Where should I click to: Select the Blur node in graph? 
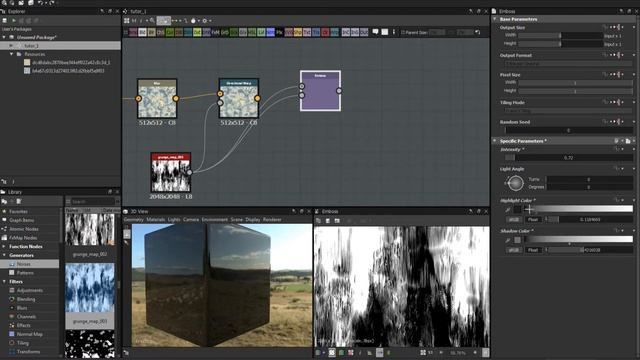coord(157,98)
